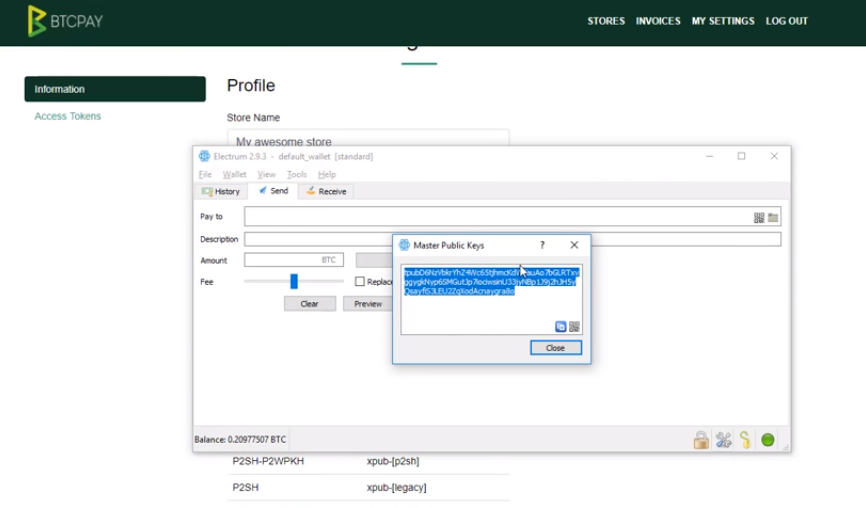Click the Electrum app icon in title bar

[x=204, y=156]
